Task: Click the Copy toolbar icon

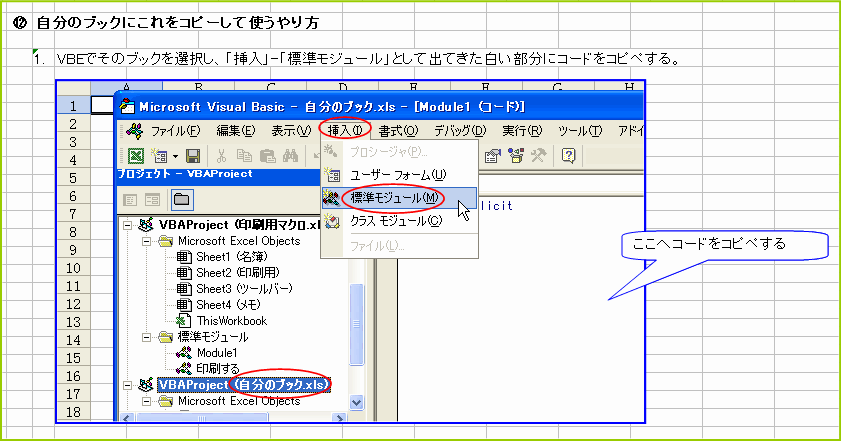Action: point(244,156)
